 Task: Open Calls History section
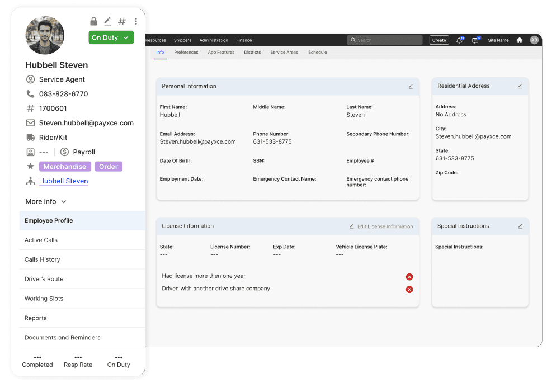click(82, 259)
